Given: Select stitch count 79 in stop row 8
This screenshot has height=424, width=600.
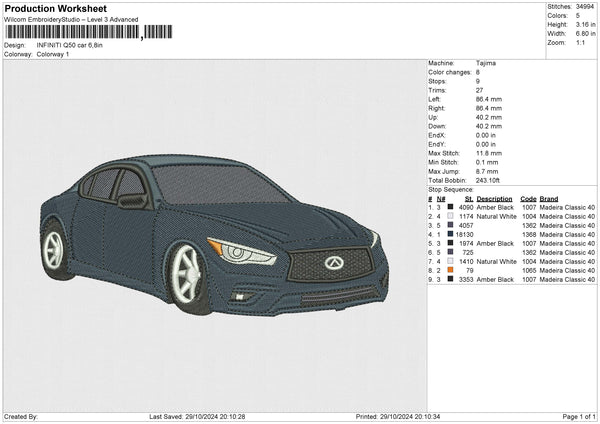Looking at the screenshot, I should 470,271.
